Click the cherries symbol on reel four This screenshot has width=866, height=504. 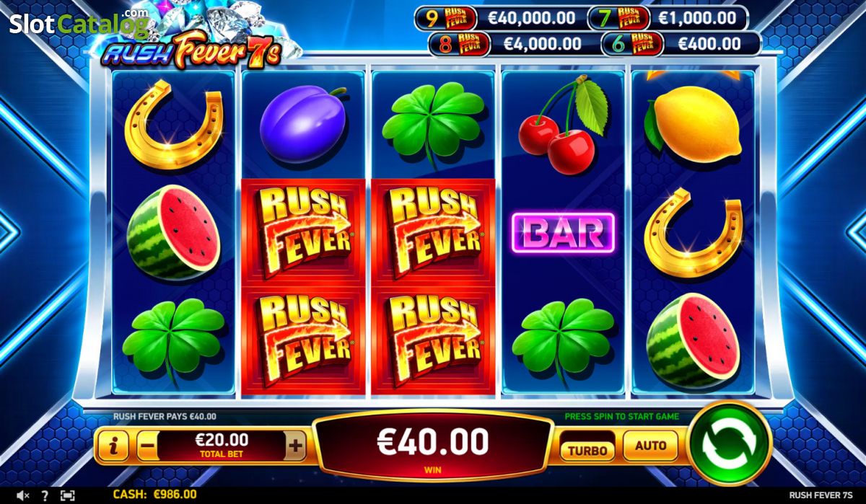click(563, 125)
